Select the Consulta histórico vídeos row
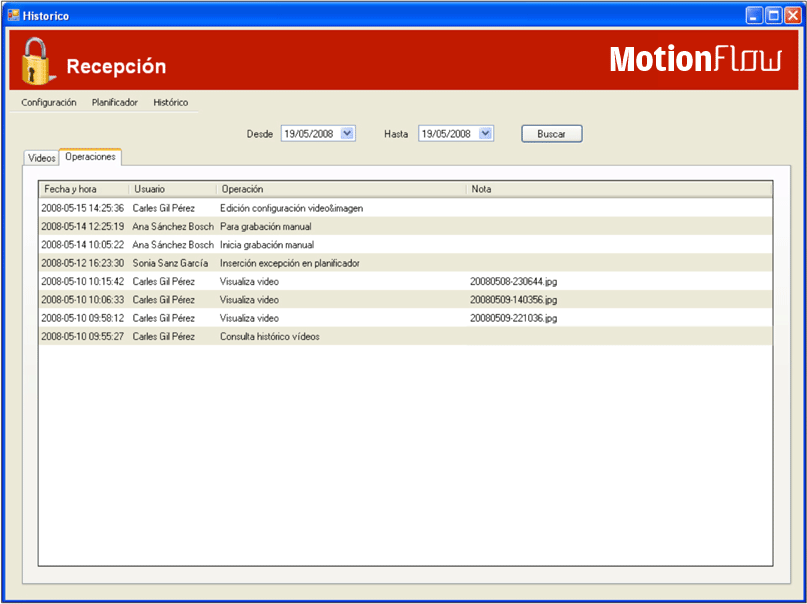Screen dimensions: 807x604 pyautogui.click(x=270, y=336)
